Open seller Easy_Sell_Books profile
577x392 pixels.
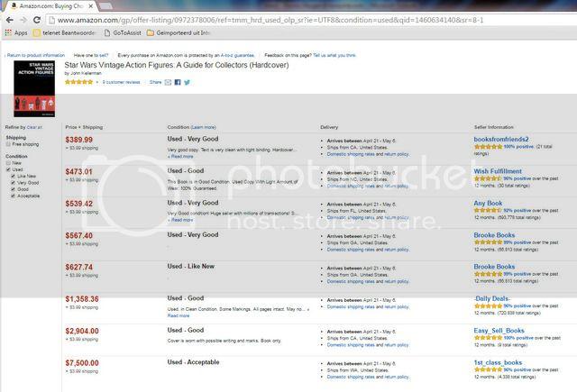click(499, 331)
